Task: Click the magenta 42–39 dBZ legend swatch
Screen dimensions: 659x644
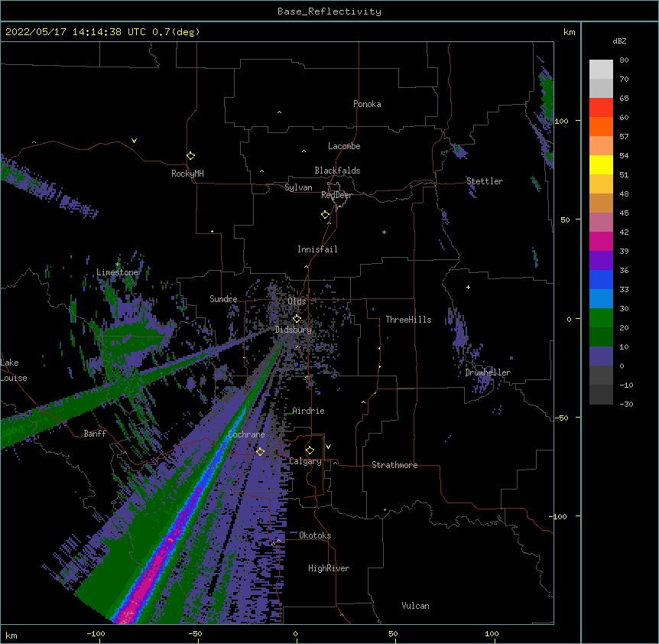Action: tap(601, 241)
